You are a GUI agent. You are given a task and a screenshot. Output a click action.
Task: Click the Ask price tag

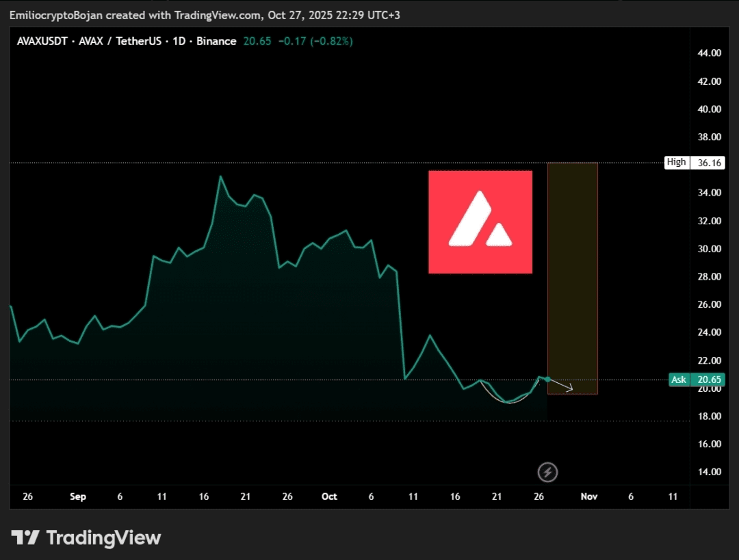tap(679, 379)
